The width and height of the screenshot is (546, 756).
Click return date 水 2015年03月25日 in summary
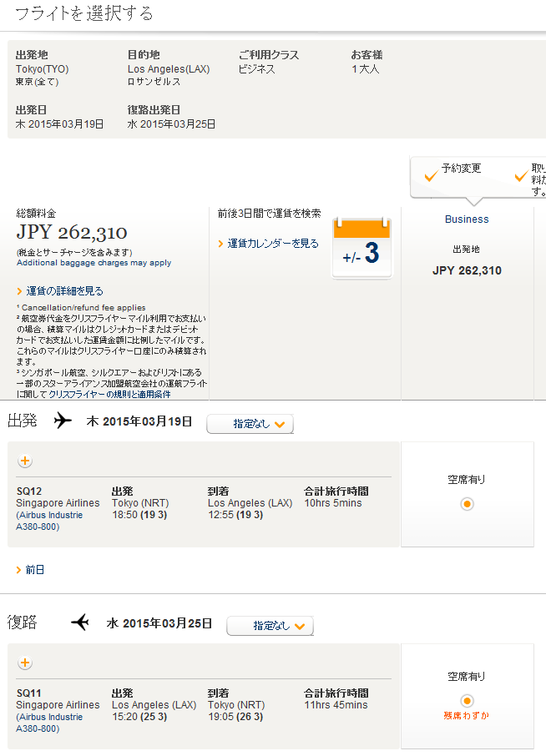[x=171, y=124]
